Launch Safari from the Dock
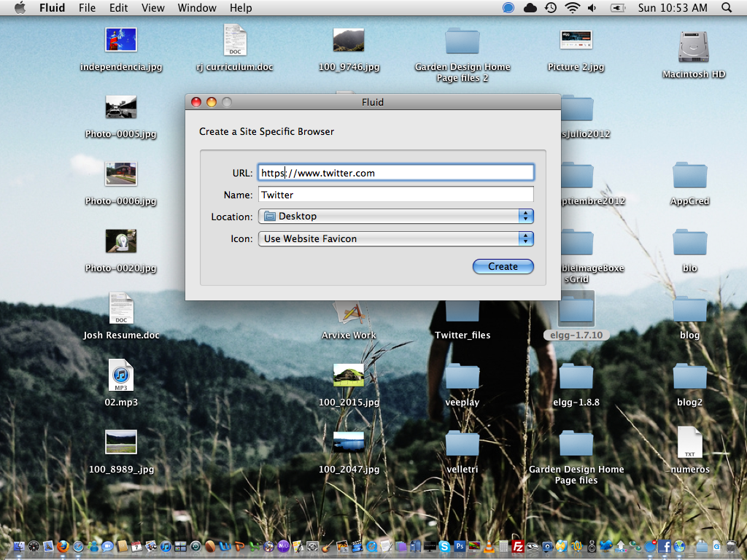 [78, 547]
